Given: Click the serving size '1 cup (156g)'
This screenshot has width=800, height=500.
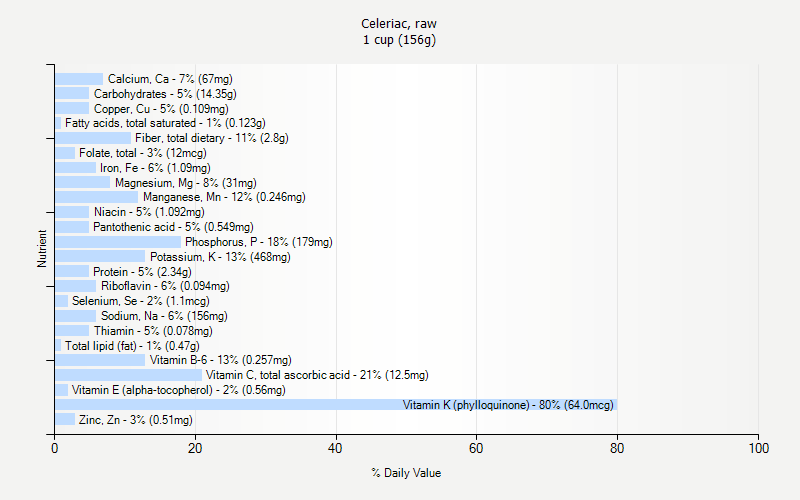Looking at the screenshot, I should click(399, 40).
